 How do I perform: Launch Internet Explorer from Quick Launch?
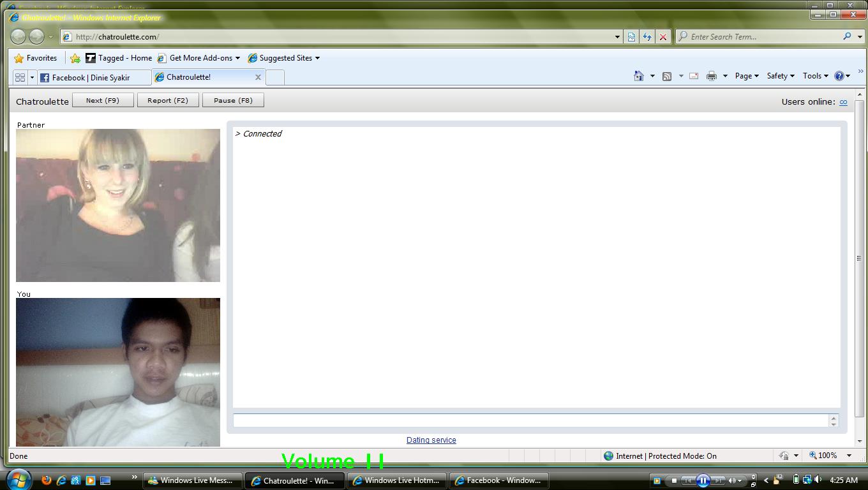(x=61, y=480)
